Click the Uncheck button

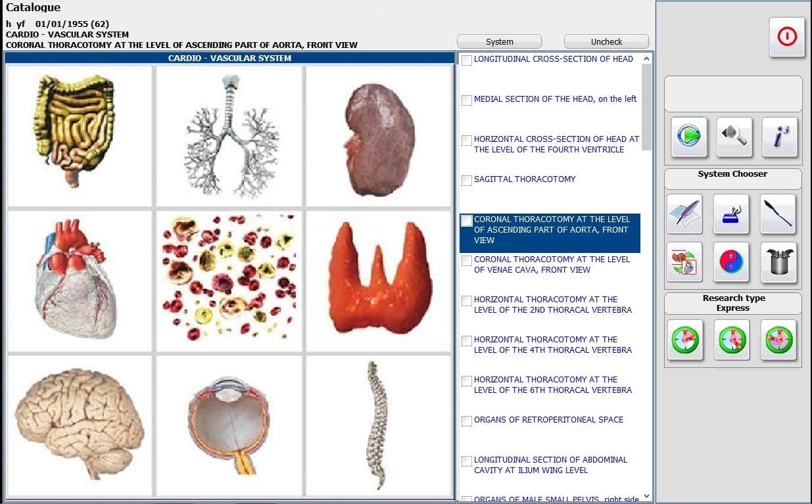click(x=606, y=41)
